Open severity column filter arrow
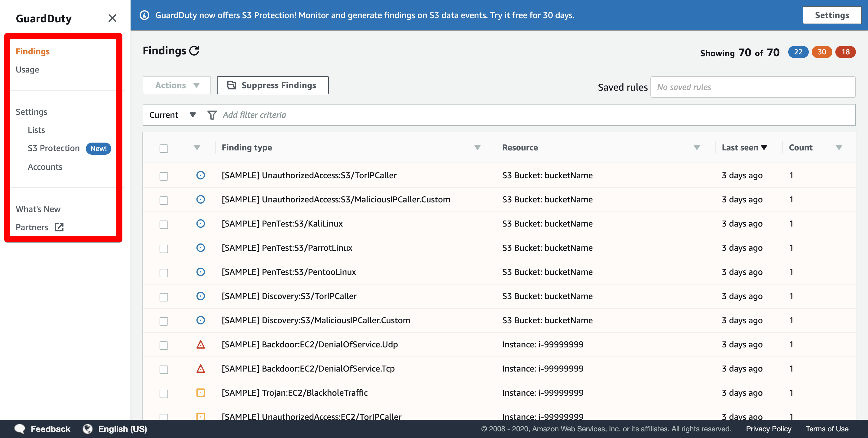868x438 pixels. click(197, 147)
